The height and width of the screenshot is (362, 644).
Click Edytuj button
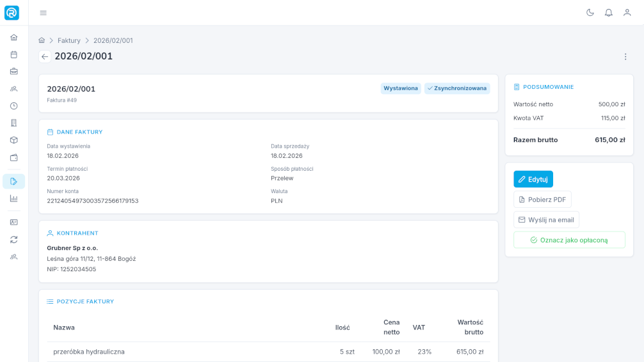[533, 179]
